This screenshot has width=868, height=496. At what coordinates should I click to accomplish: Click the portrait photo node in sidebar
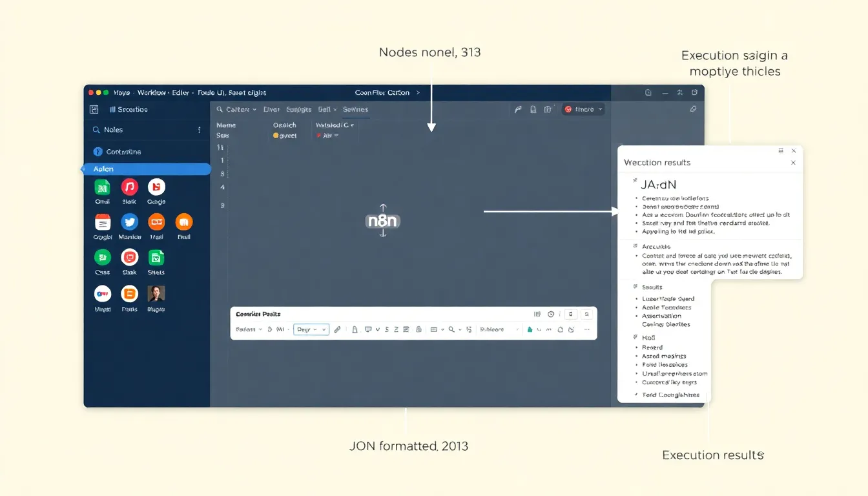coord(156,294)
